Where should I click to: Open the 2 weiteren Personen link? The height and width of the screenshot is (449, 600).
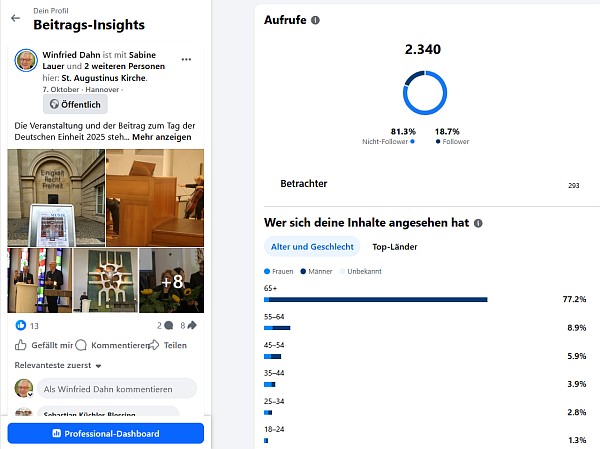(125, 66)
